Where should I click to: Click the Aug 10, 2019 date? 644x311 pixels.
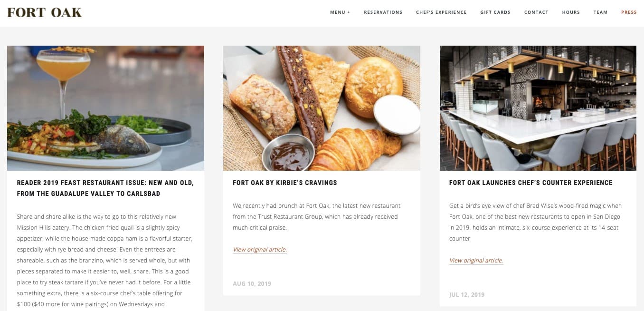[252, 284]
